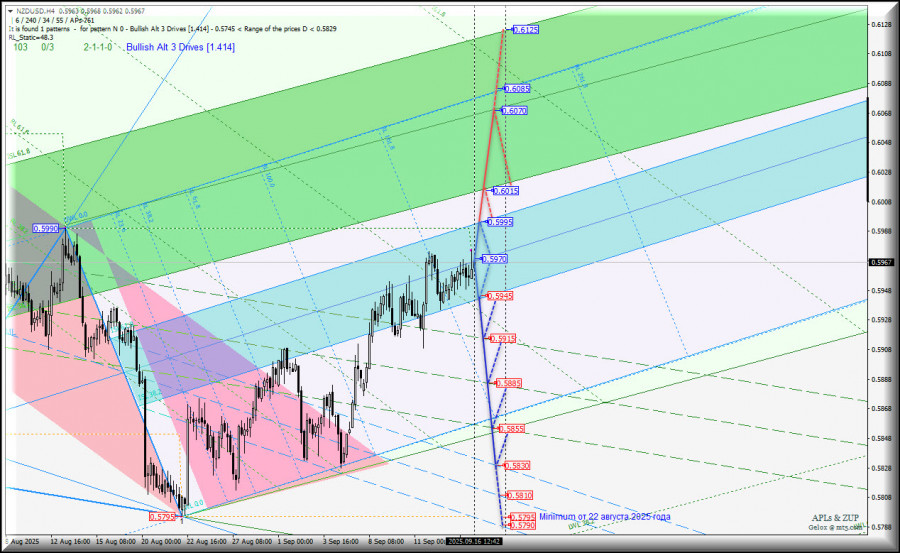
Task: Select the 0.6085 resistance price tag
Action: point(517,89)
